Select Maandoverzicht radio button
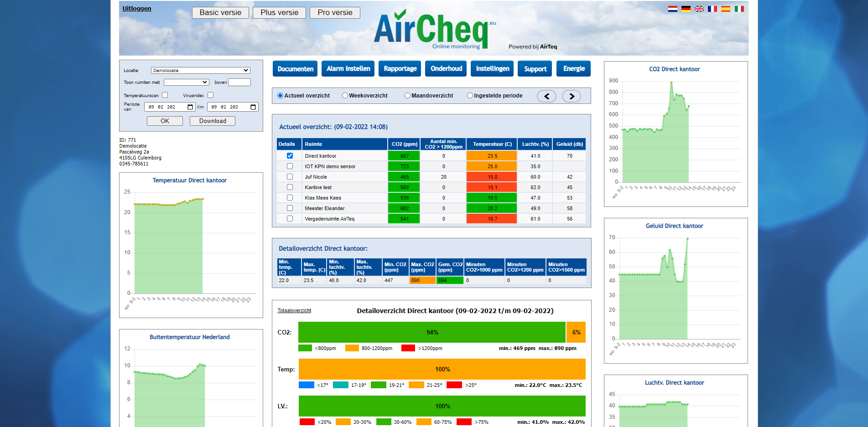 (407, 96)
